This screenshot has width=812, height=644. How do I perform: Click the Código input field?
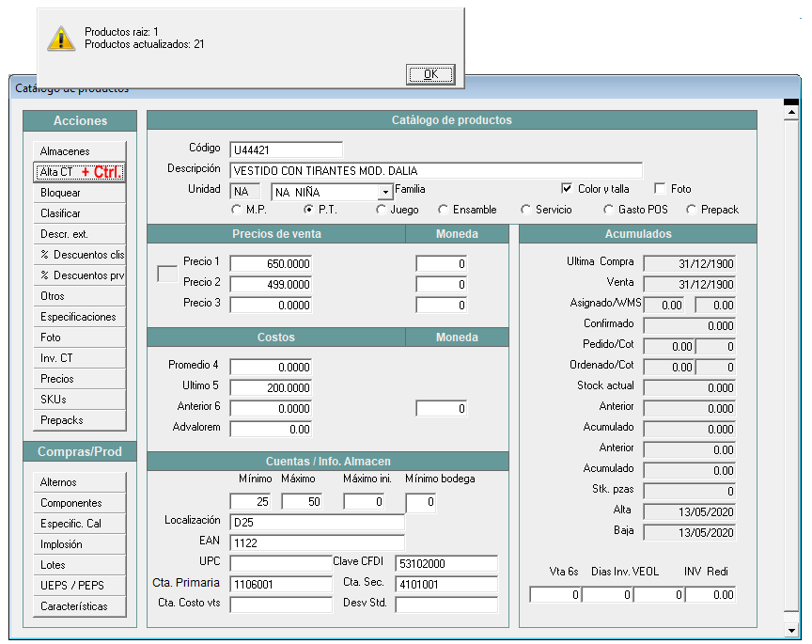pyautogui.click(x=287, y=150)
